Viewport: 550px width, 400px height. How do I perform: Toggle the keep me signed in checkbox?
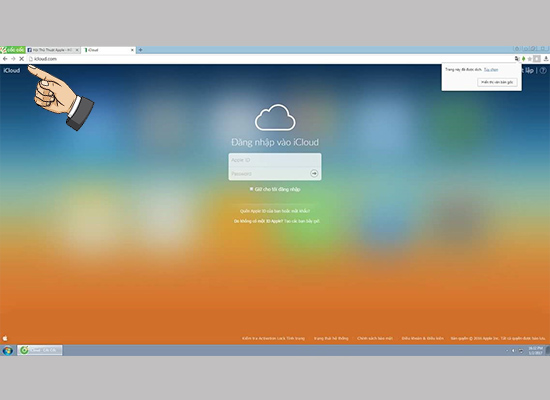pos(251,189)
